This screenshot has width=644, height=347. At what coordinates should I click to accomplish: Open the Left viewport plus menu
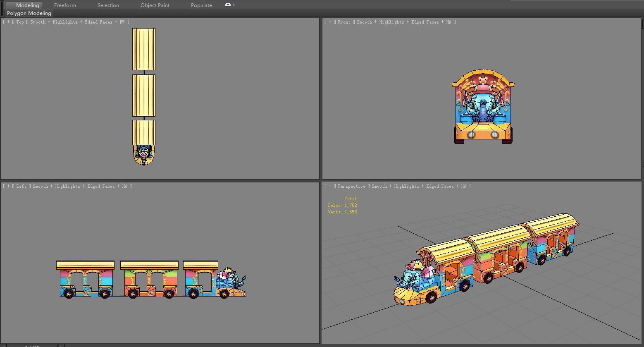[8, 186]
